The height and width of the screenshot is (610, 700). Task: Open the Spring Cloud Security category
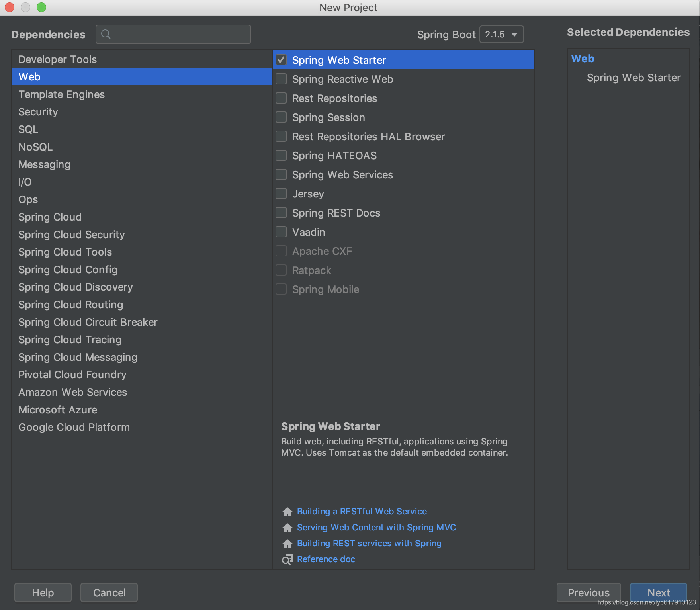(x=142, y=235)
